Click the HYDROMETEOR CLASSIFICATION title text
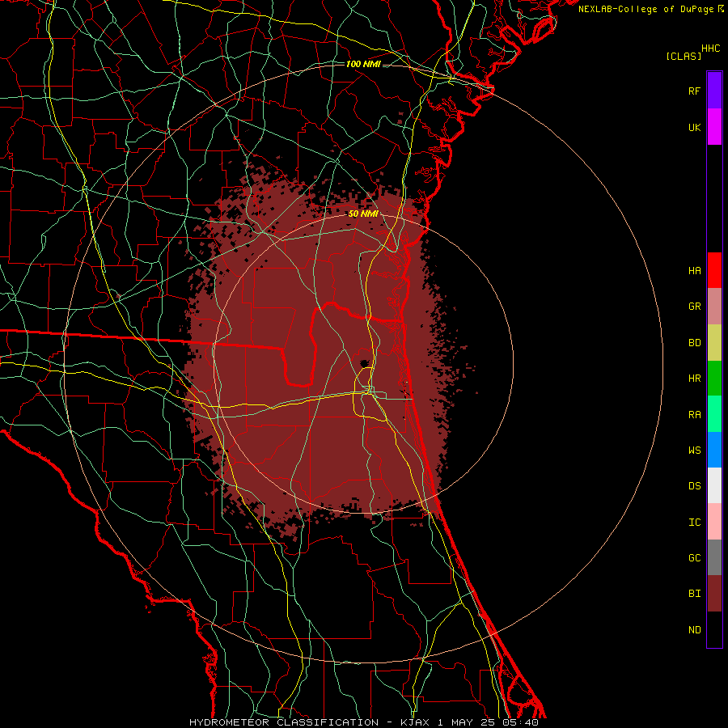This screenshot has height=728, width=728. coord(284,722)
